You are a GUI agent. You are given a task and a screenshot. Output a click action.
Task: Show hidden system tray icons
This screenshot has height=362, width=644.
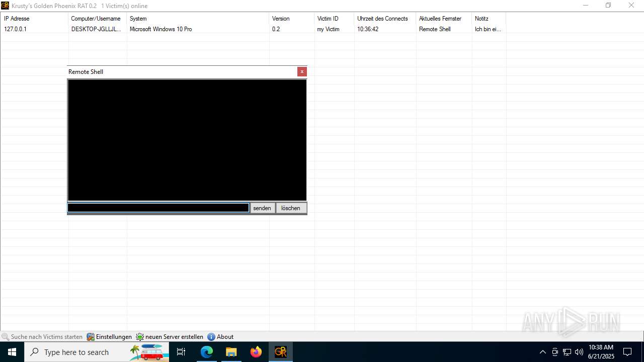click(542, 352)
